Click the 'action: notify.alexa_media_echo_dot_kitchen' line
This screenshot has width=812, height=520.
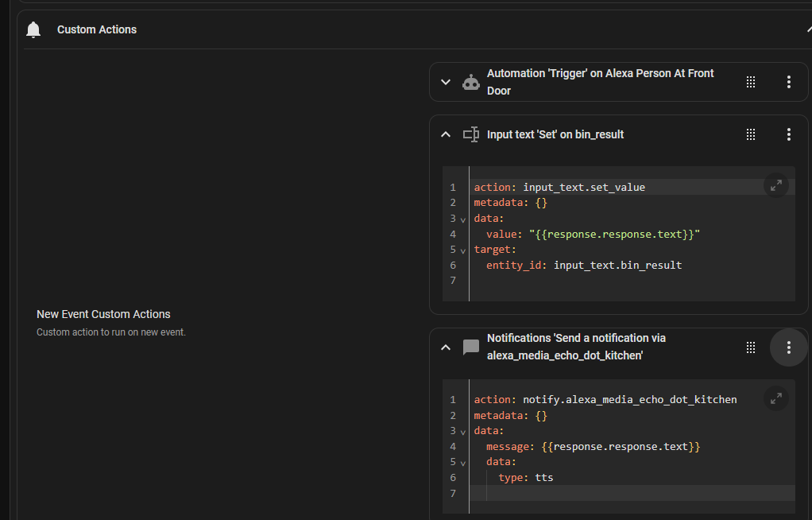(x=605, y=400)
